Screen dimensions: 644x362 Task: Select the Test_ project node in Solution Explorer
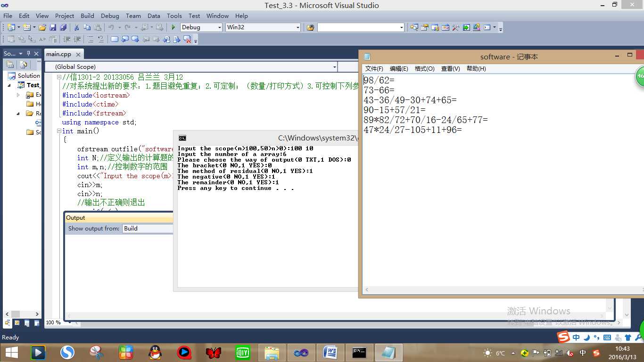click(x=29, y=85)
